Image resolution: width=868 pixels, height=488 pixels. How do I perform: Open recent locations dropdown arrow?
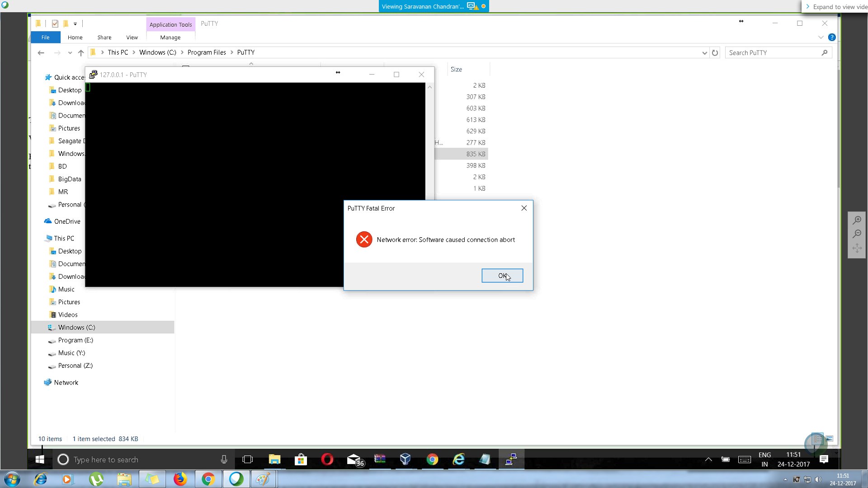tap(70, 53)
